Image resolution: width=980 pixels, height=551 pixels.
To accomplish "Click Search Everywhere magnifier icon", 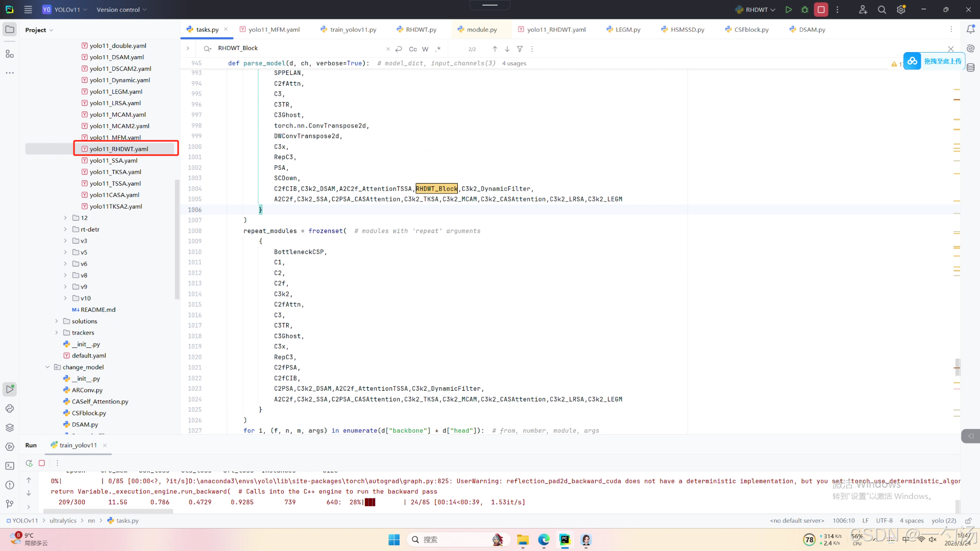I will click(881, 10).
